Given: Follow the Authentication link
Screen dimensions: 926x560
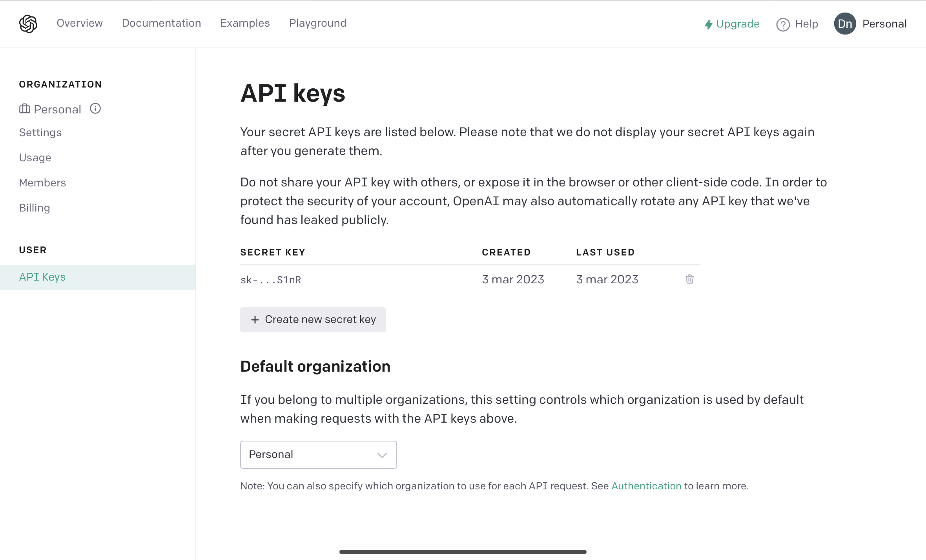Looking at the screenshot, I should click(x=646, y=486).
